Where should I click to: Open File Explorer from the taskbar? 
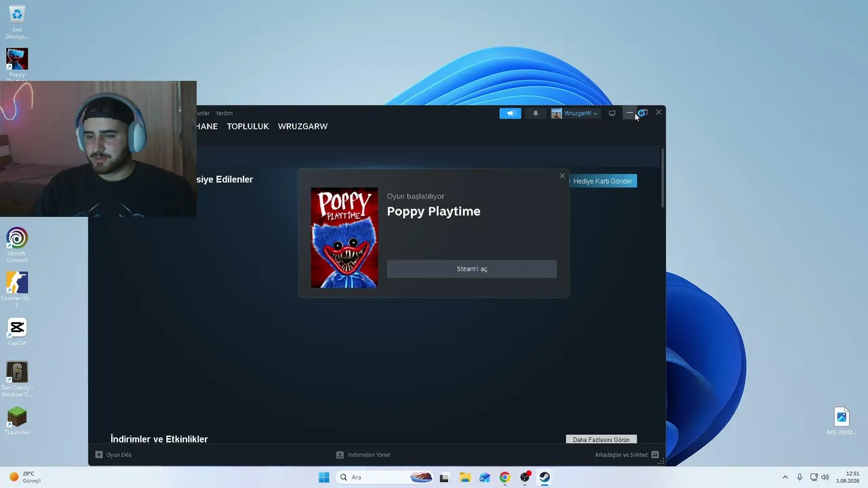coord(465,477)
